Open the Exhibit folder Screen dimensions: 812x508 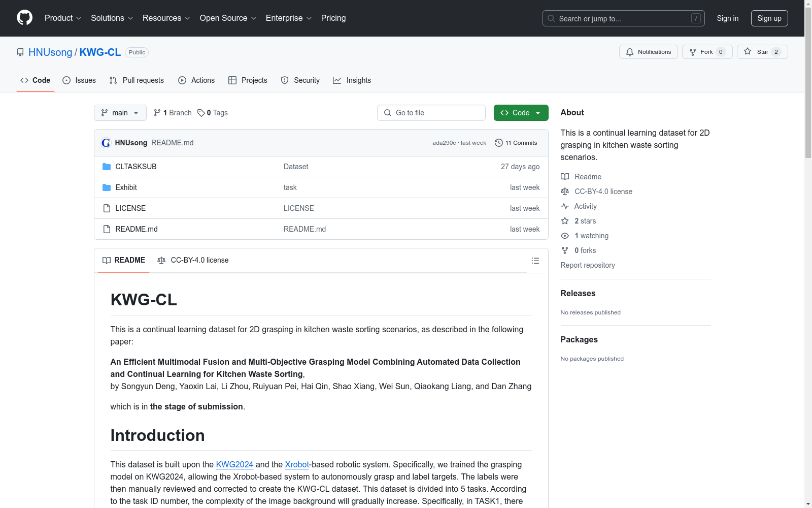coord(126,187)
